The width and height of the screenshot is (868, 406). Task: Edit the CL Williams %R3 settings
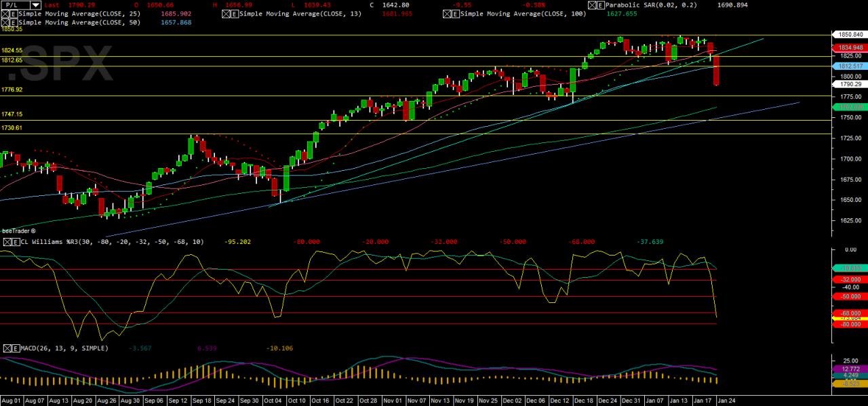(x=15, y=242)
